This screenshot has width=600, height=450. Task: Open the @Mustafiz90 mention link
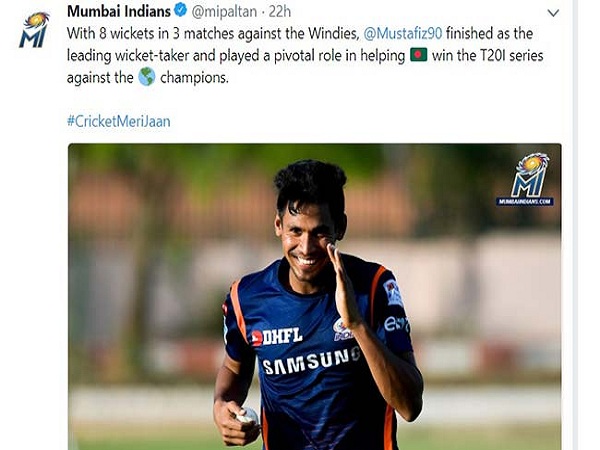(403, 34)
